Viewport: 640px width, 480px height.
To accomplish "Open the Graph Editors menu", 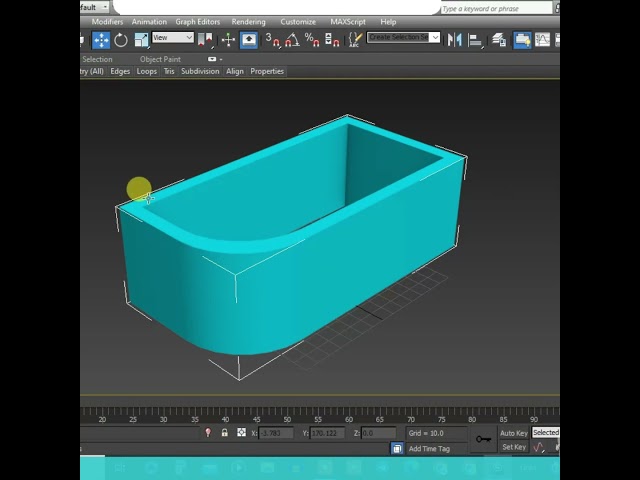I will [x=198, y=22].
